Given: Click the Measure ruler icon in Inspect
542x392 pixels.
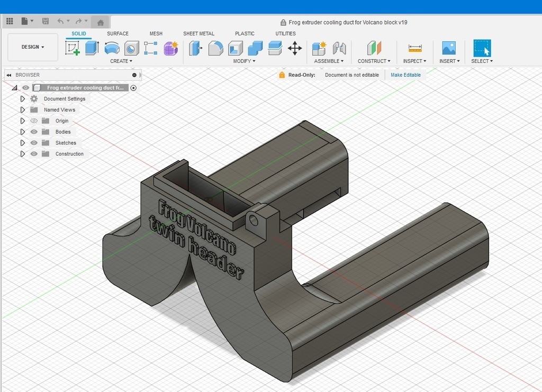Looking at the screenshot, I should 415,49.
